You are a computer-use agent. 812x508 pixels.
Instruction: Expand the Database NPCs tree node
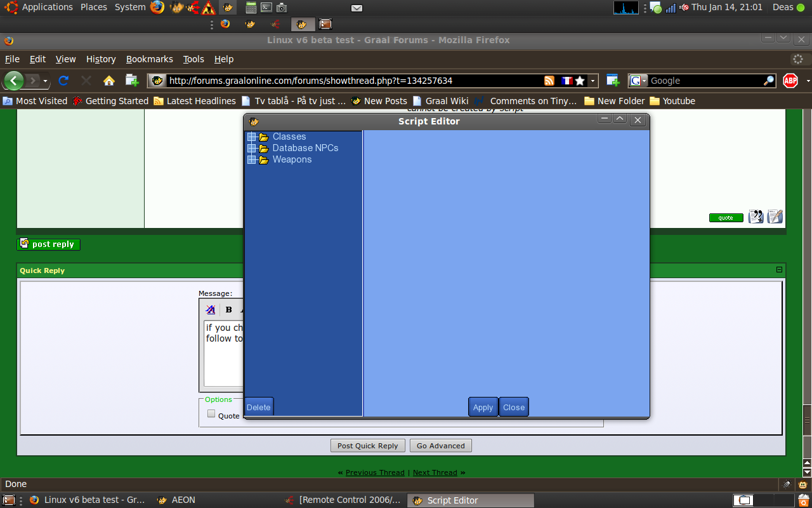click(252, 149)
